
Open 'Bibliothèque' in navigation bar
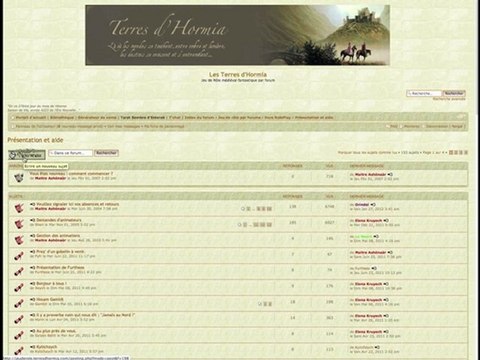point(62,118)
